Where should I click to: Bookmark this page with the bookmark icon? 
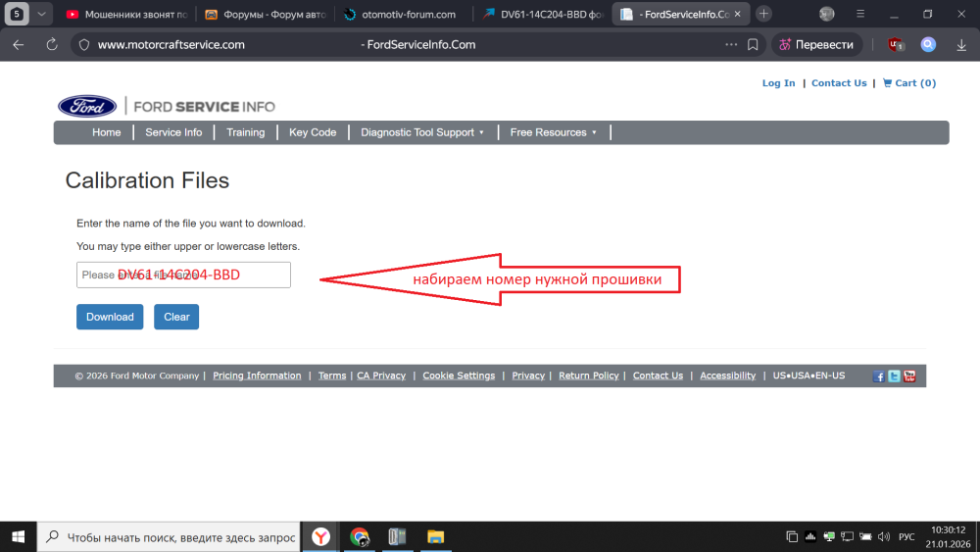pyautogui.click(x=753, y=44)
